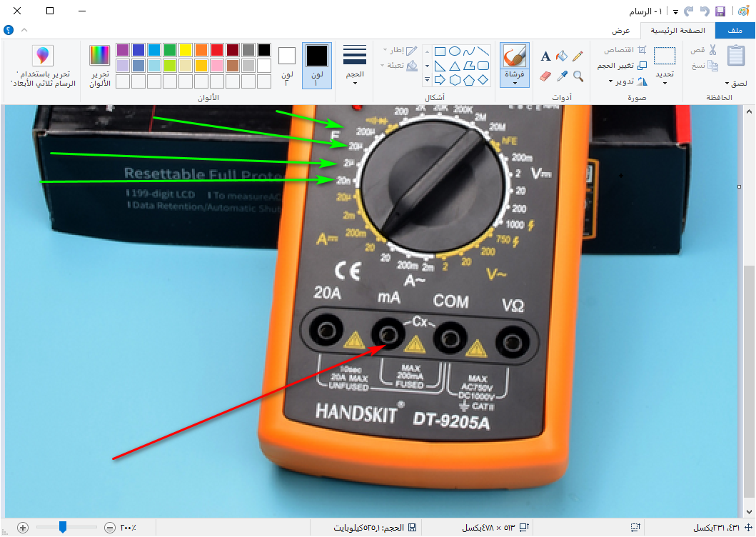Choose the Triangle shape
The image size is (756, 537).
[455, 66]
